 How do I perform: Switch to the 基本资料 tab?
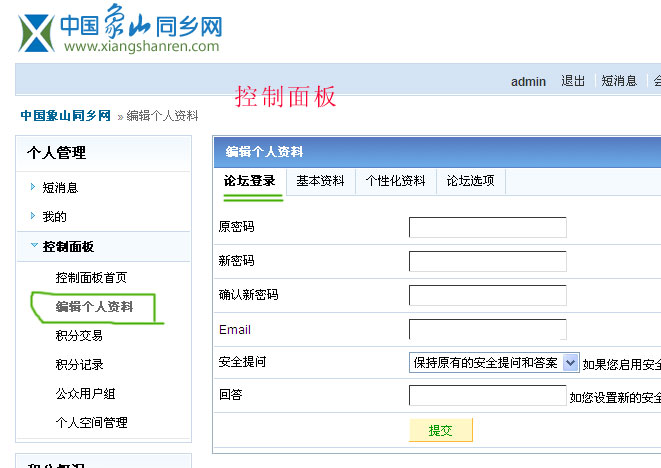coord(320,181)
